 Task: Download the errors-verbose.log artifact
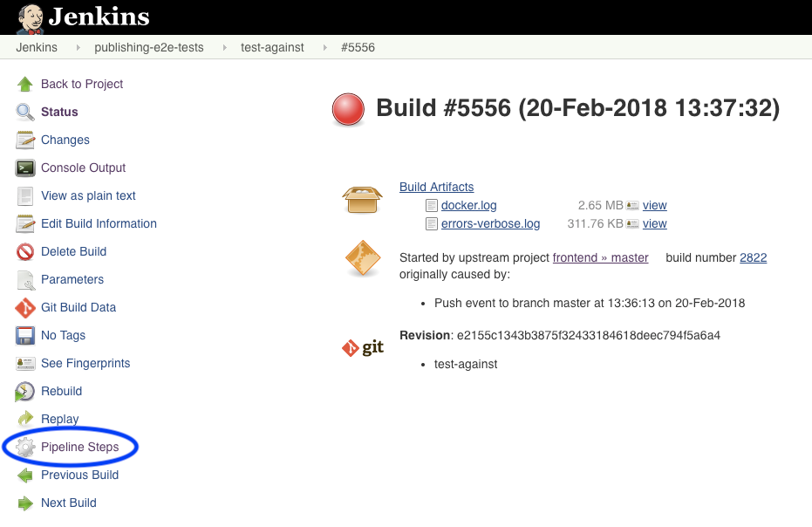[x=490, y=224]
